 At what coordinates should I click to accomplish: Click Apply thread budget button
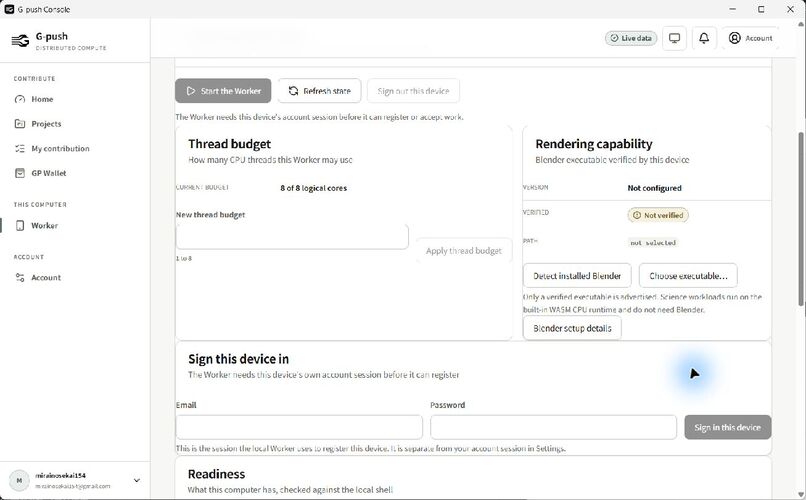pyautogui.click(x=464, y=251)
